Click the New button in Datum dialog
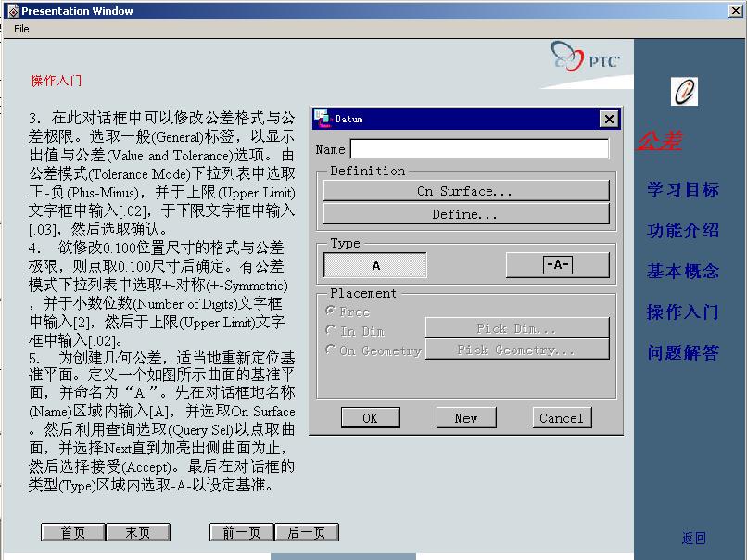 (x=465, y=417)
